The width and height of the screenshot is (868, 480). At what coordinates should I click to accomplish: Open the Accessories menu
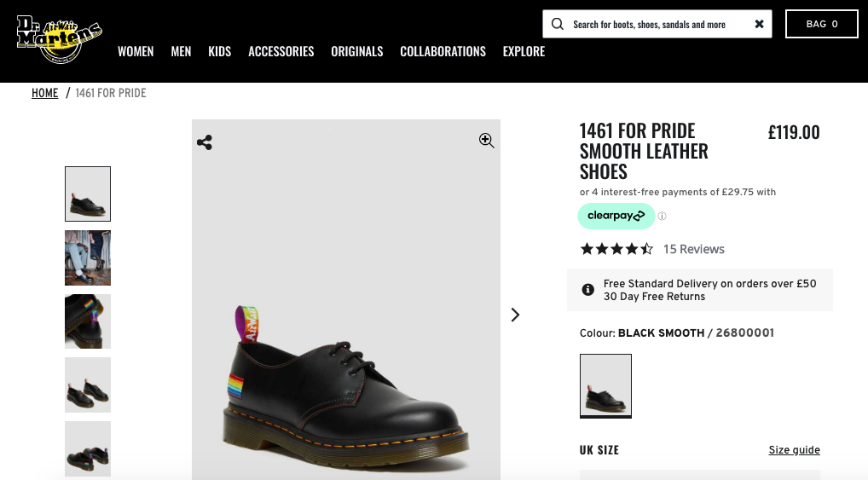click(x=281, y=51)
